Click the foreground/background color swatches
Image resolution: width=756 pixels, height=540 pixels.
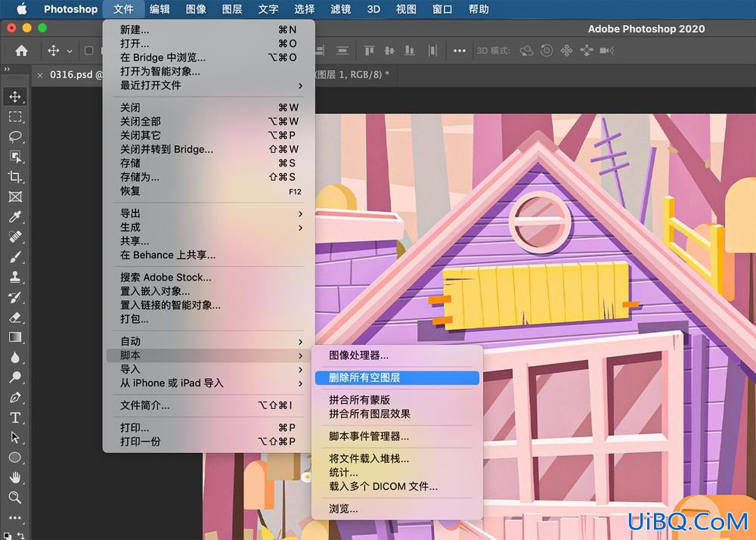[x=8, y=536]
